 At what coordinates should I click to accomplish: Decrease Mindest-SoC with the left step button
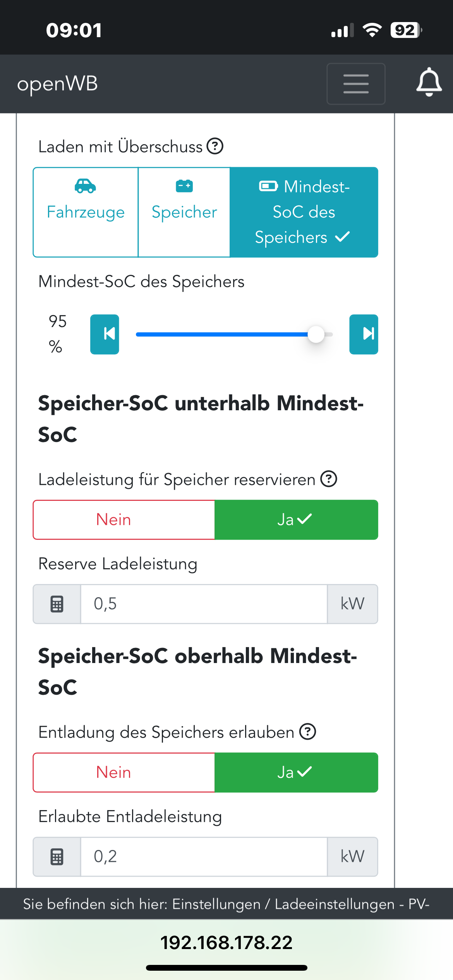[105, 334]
